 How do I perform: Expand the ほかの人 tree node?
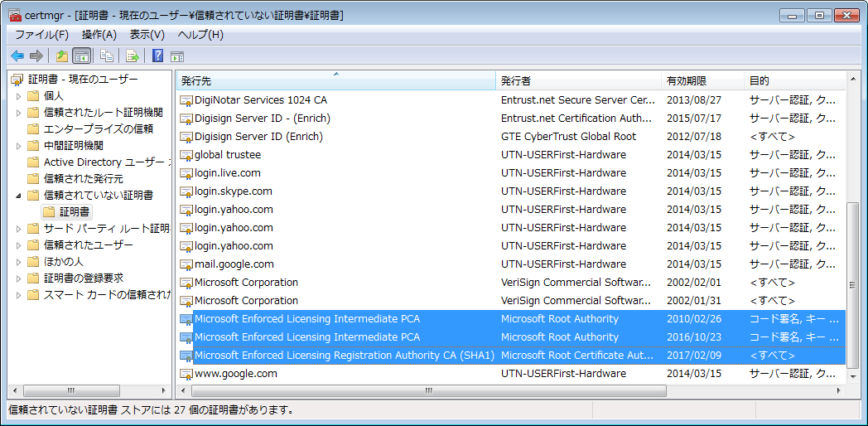tap(19, 261)
